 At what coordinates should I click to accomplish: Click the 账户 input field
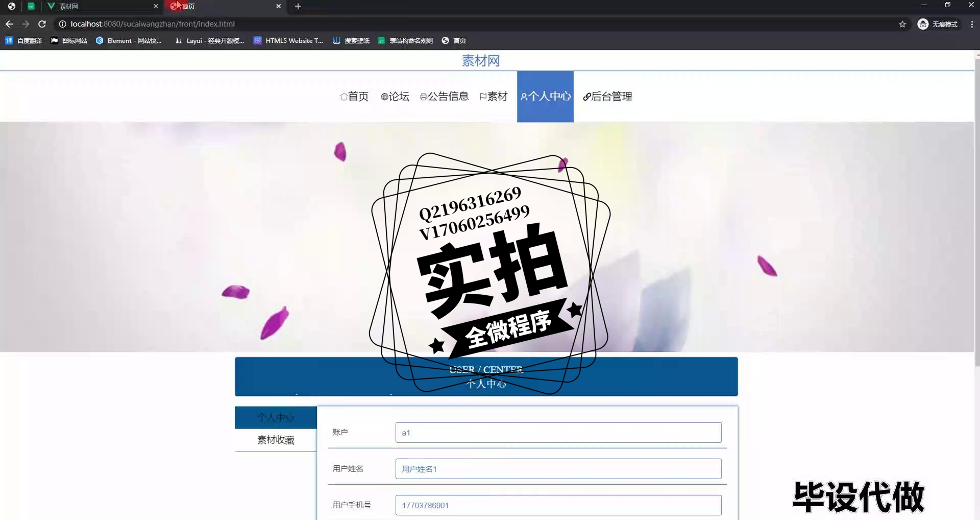click(x=558, y=433)
